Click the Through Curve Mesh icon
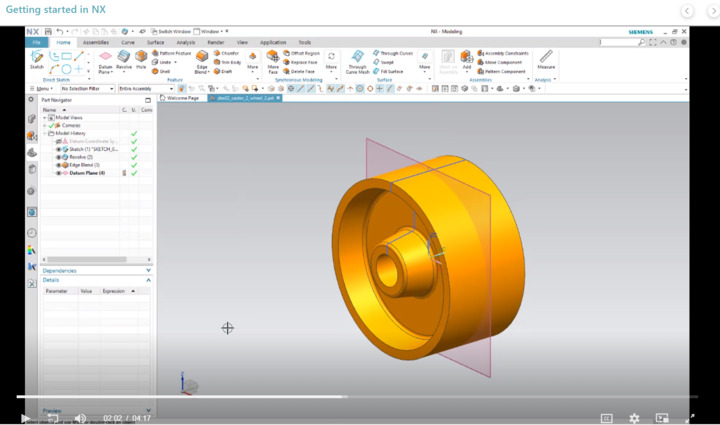 pyautogui.click(x=357, y=61)
